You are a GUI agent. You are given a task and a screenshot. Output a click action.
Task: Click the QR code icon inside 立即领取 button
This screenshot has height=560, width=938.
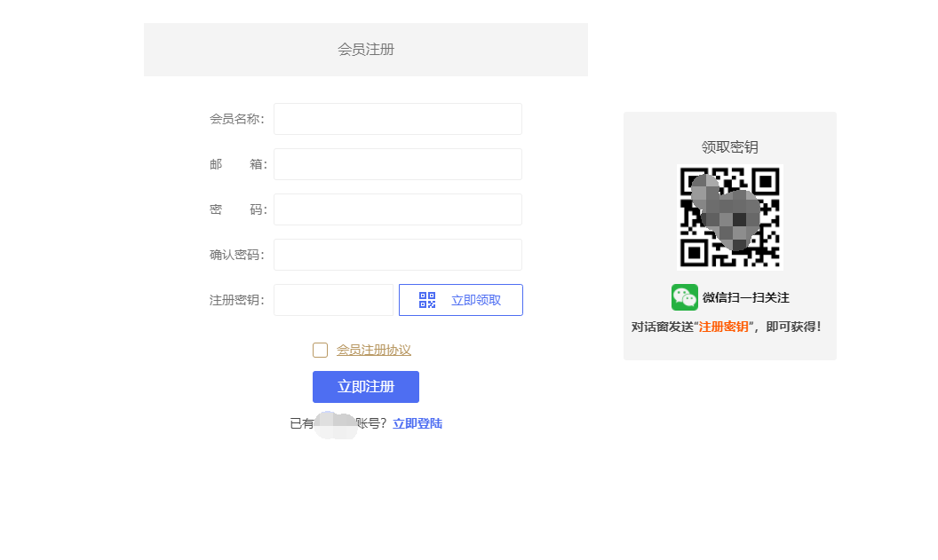[425, 300]
